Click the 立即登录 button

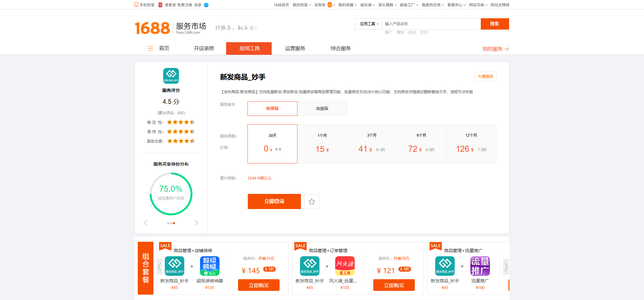[274, 201]
